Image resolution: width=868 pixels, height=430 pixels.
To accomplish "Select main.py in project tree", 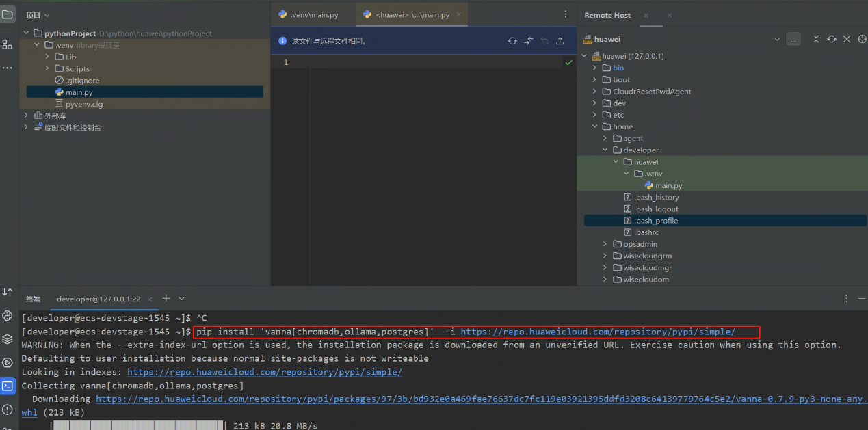I will click(79, 92).
